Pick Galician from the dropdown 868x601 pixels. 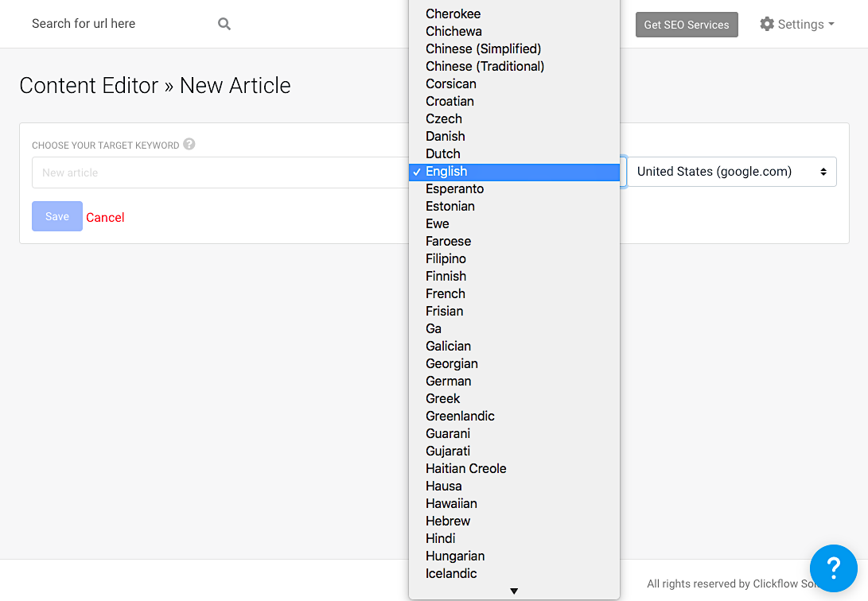[x=514, y=347]
